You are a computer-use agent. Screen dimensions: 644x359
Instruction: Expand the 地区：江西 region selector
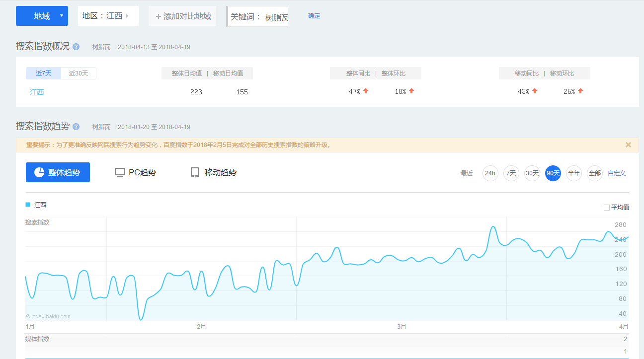[x=108, y=15]
